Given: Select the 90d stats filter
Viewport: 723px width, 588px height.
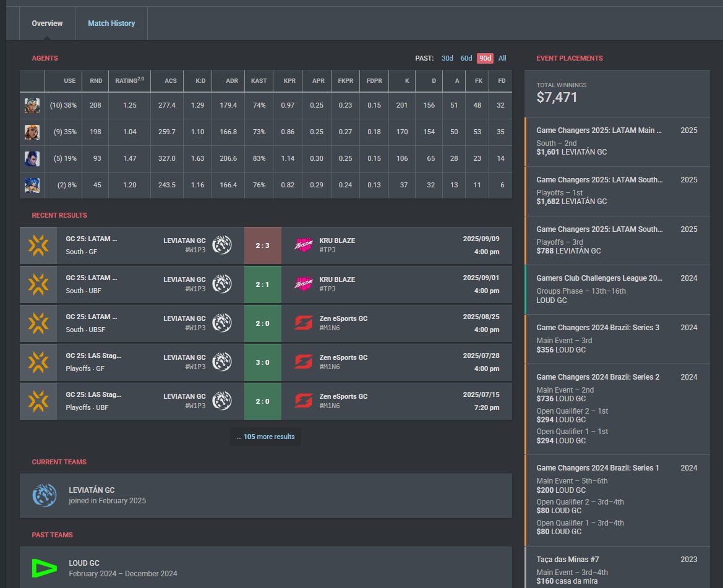Looking at the screenshot, I should tap(485, 58).
